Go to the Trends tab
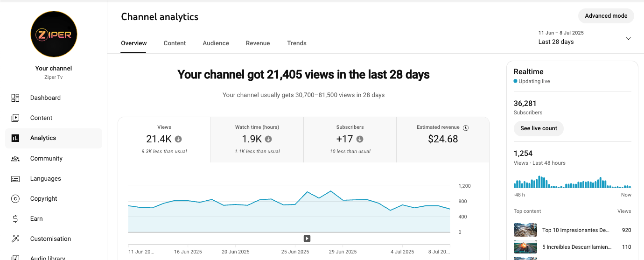This screenshot has height=260, width=644. click(x=297, y=43)
